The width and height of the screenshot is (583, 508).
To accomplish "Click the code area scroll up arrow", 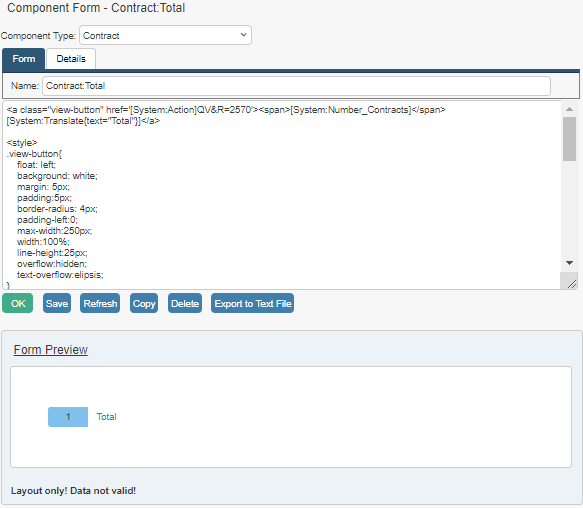I will click(569, 109).
